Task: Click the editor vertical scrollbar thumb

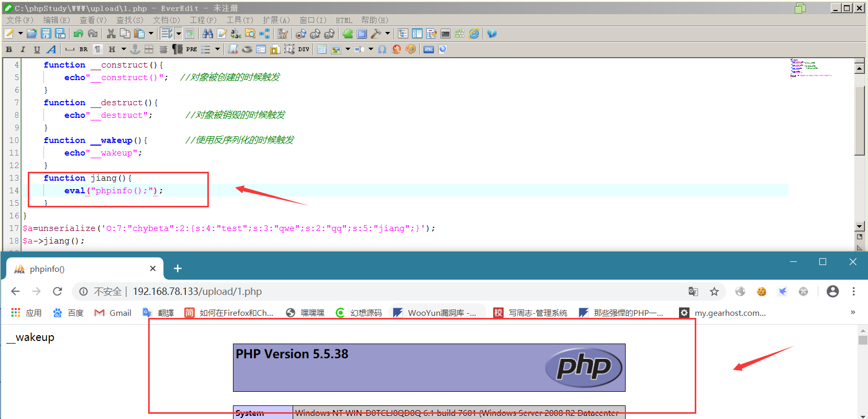Action: [x=859, y=120]
